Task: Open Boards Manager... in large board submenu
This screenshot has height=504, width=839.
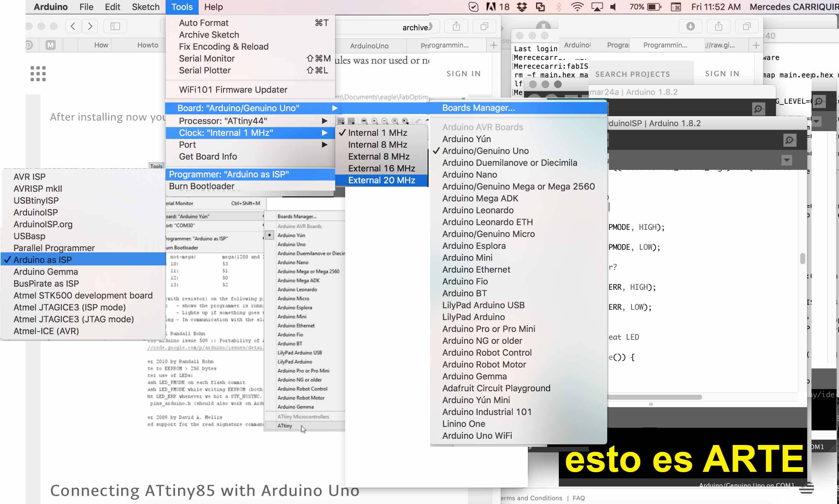Action: 518,108
